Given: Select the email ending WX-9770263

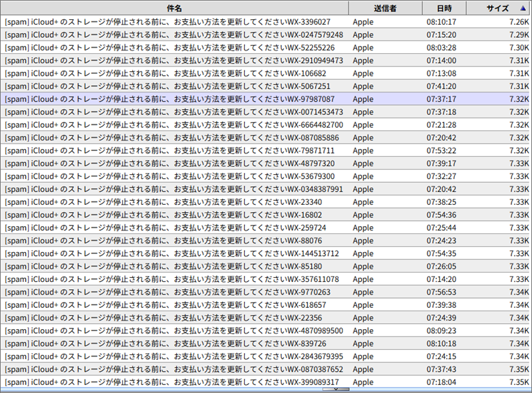Looking at the screenshot, I should click(266, 292).
